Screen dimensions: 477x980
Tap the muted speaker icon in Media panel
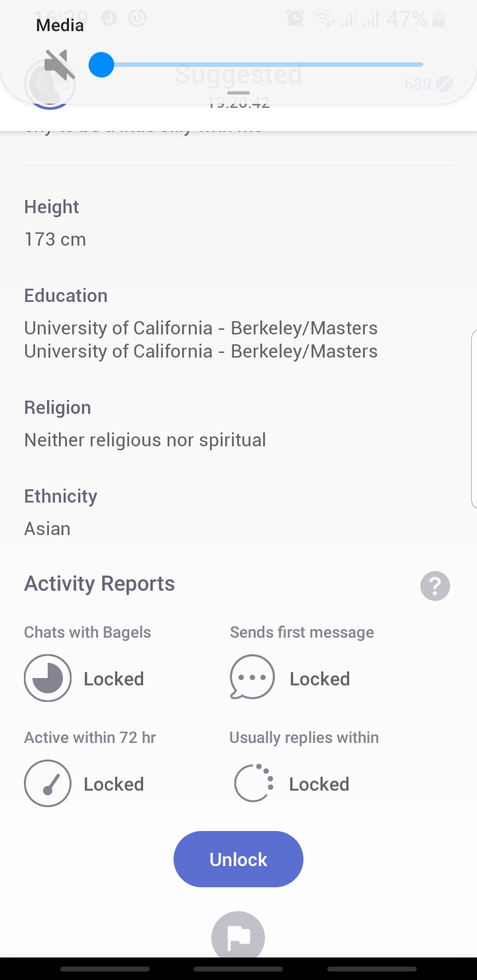coord(58,65)
